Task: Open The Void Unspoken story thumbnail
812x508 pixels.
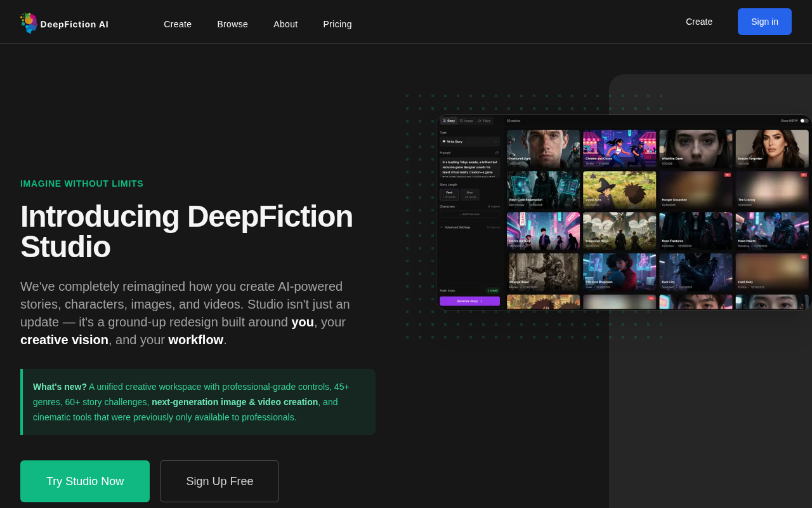Action: pos(620,272)
